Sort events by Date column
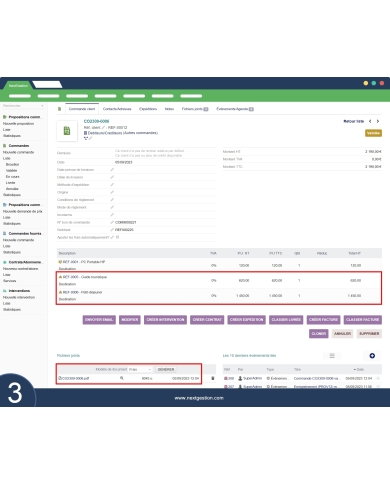Image resolution: width=390 pixels, height=484 pixels. [x=359, y=369]
